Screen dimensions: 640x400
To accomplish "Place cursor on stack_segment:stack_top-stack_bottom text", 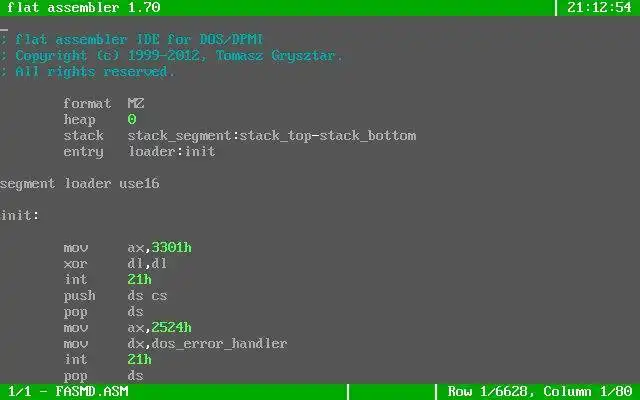I will coord(271,136).
